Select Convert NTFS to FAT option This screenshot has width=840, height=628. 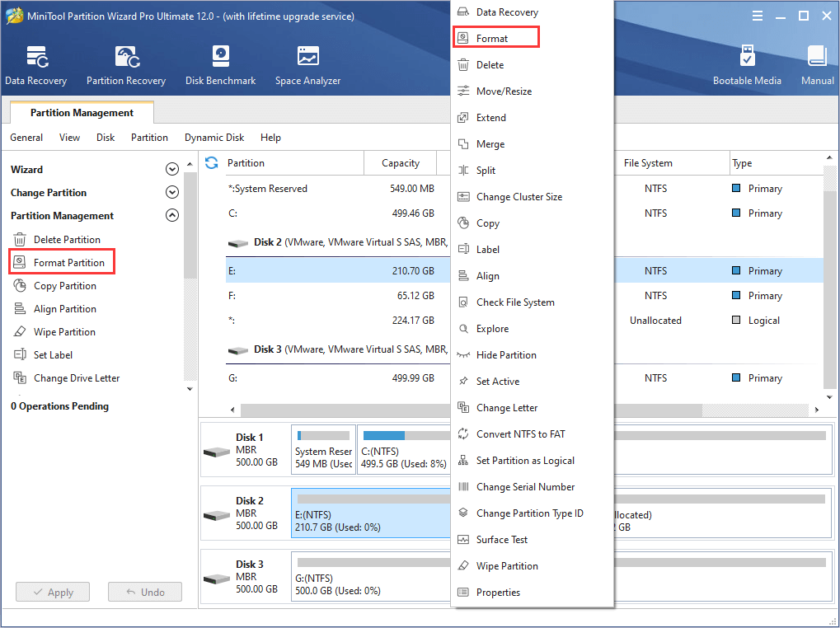tap(532, 434)
